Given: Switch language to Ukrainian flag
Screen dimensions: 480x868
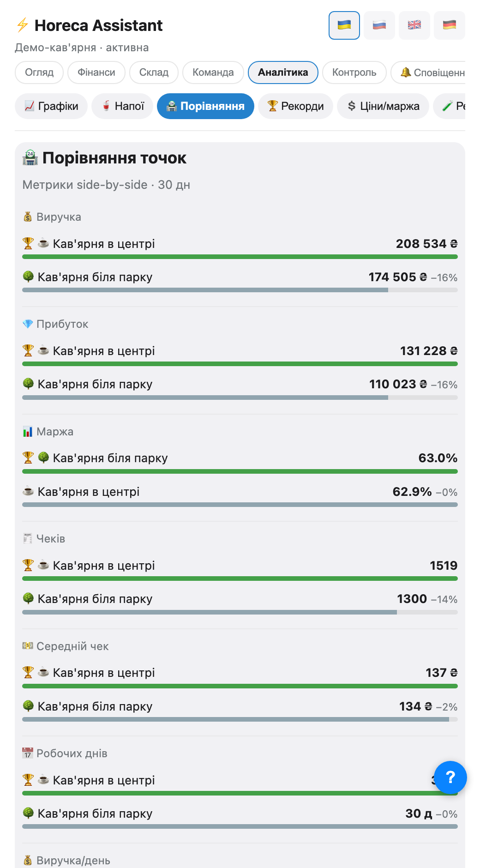Looking at the screenshot, I should click(344, 25).
